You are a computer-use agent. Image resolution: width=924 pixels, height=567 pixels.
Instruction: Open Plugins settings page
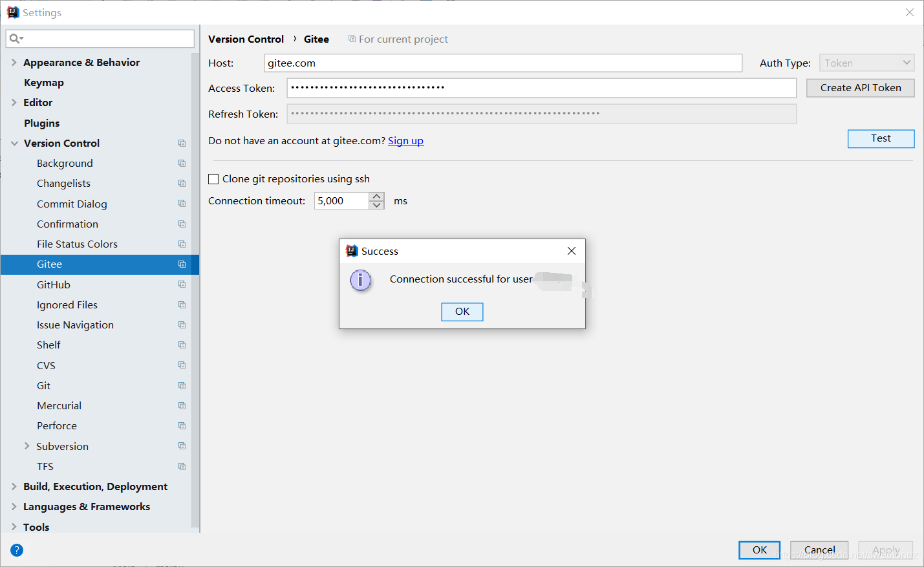pos(42,123)
